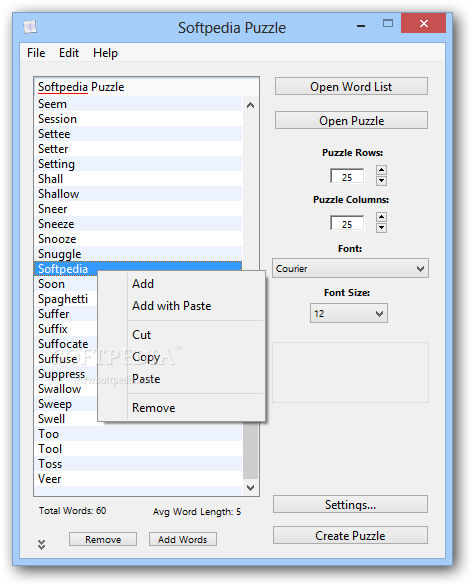Screen dimensions: 473x586
Task: Close the Softpedia Puzzle window
Action: (423, 24)
